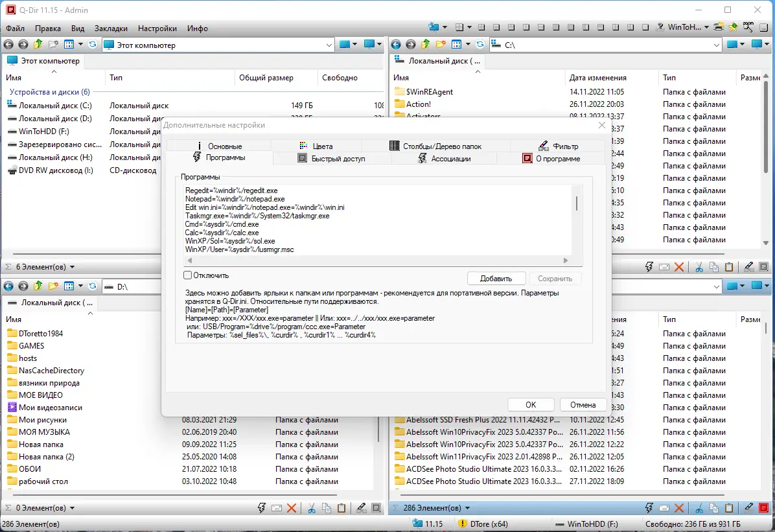775x532 pixels.
Task: Toggle the Отключить checkbox
Action: 188,275
